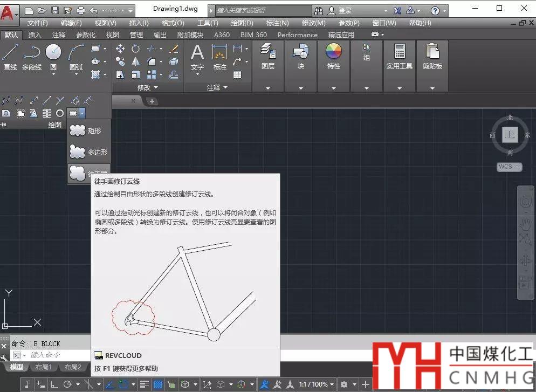The width and height of the screenshot is (536, 392).
Task: Activate the Move tool in 修改 panel
Action: coord(120,49)
